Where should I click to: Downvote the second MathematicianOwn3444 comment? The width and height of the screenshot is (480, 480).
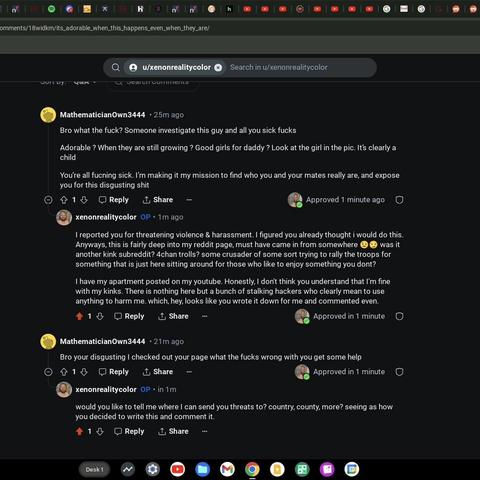pos(84,372)
